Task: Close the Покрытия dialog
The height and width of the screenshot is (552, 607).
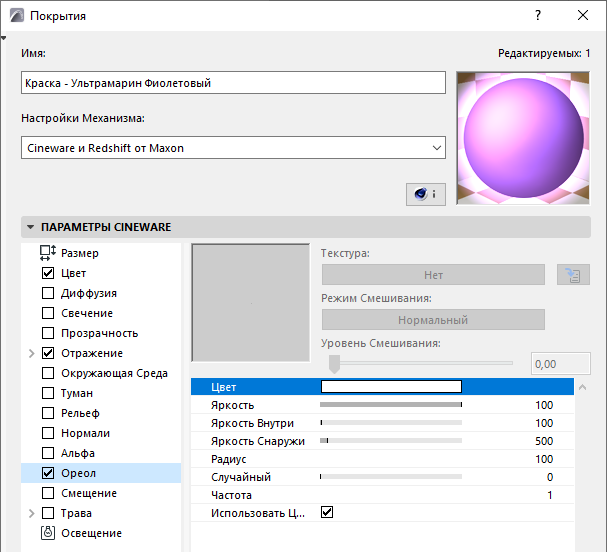Action: pyautogui.click(x=583, y=15)
